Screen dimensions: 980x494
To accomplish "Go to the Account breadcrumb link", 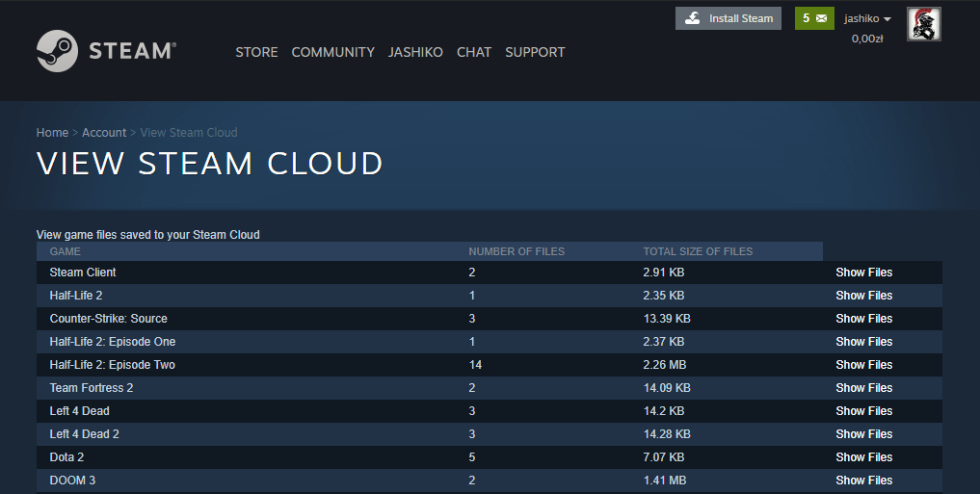I will (x=104, y=132).
